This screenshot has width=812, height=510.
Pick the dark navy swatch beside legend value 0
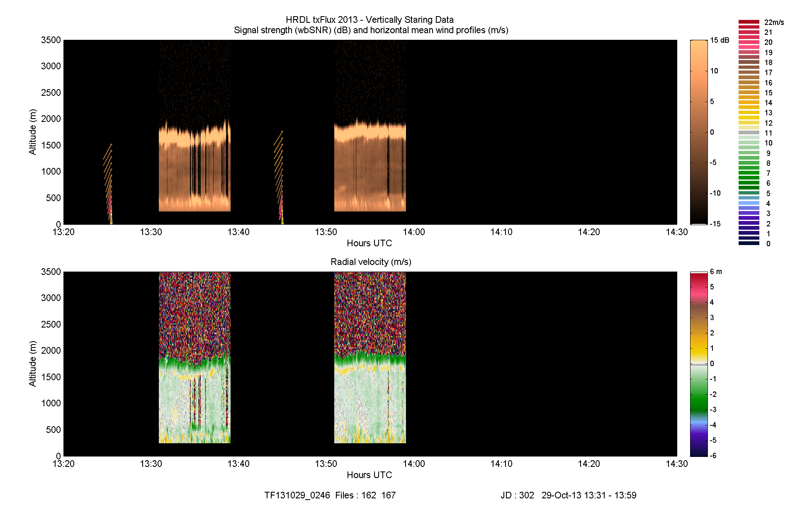coord(749,243)
